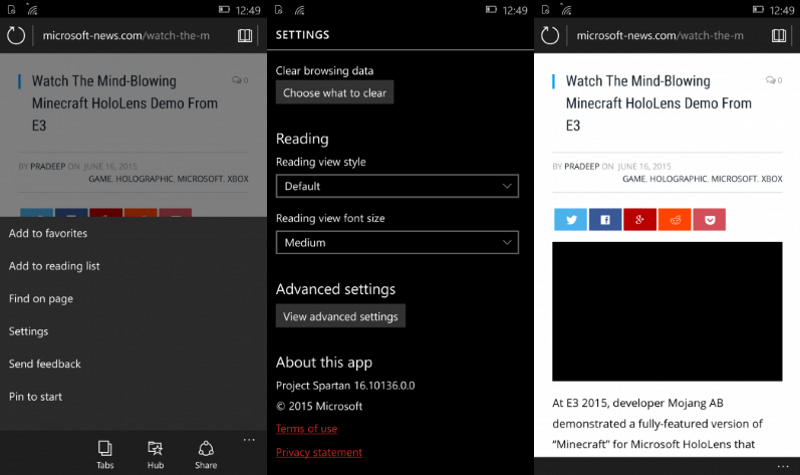Open reading view icon in left screen

(x=245, y=35)
